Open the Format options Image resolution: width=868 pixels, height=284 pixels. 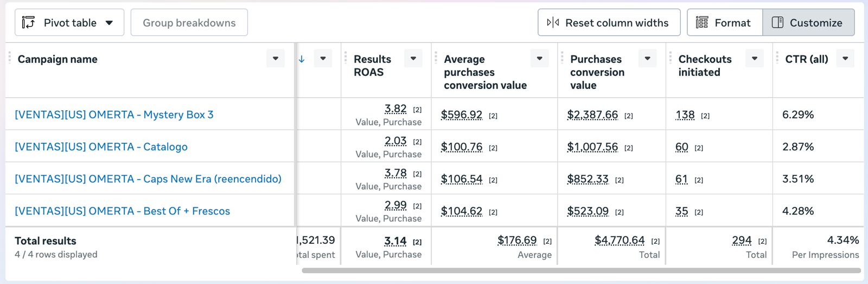pos(725,23)
